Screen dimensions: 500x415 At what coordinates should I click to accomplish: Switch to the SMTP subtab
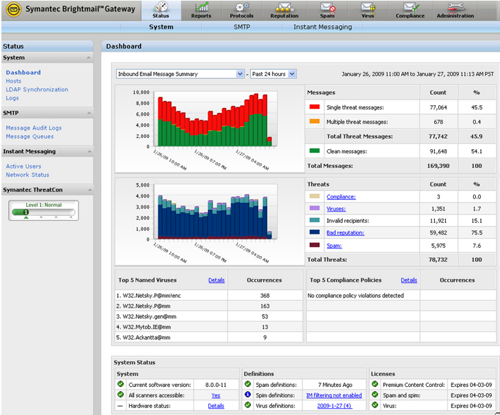242,27
